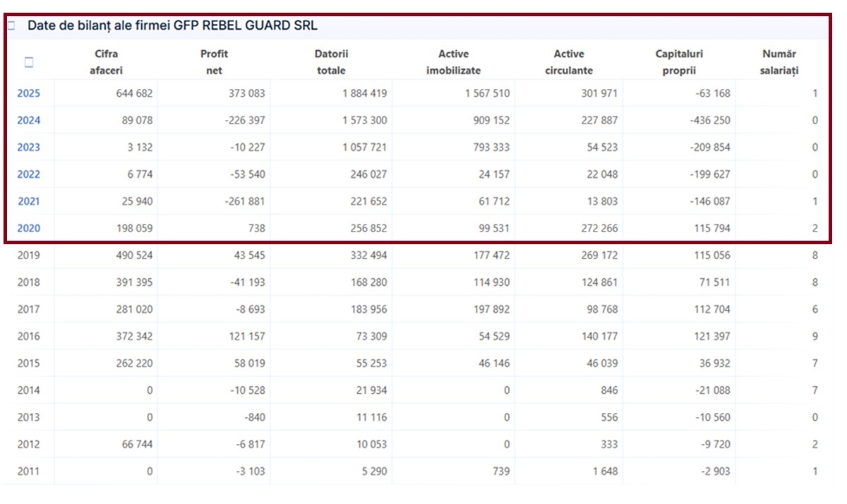This screenshot has height=504, width=847.
Task: Click the Capitaluri proprii column header
Action: 679,62
